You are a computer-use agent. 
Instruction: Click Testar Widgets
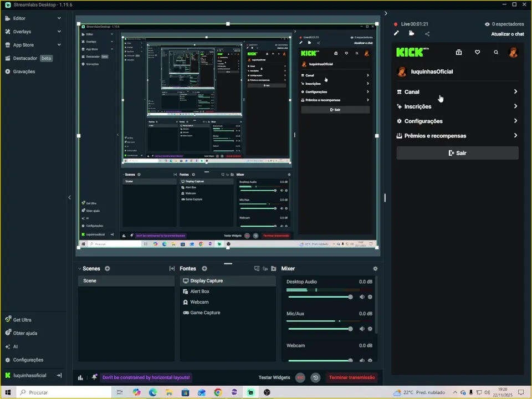click(274, 377)
